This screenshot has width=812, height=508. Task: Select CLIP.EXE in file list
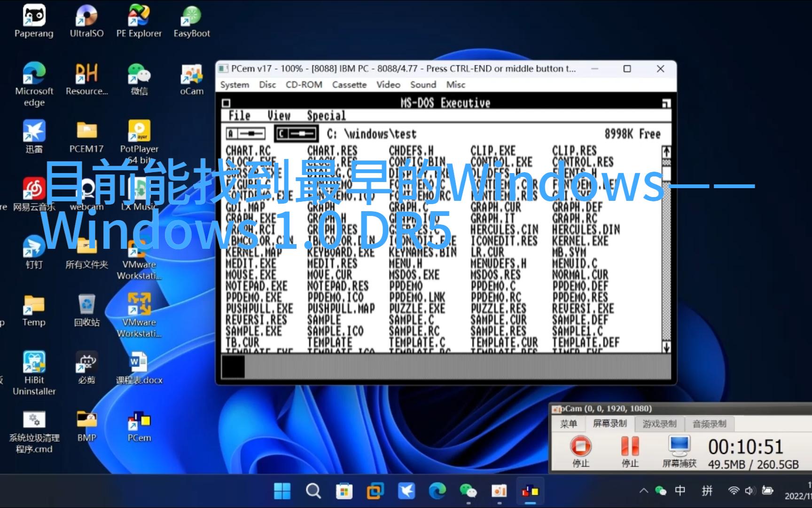pyautogui.click(x=493, y=151)
